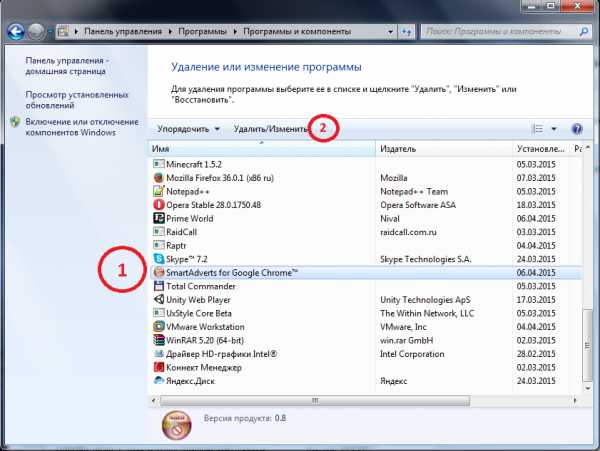Expand arrow after Панель управления breadcrumb

pyautogui.click(x=170, y=32)
